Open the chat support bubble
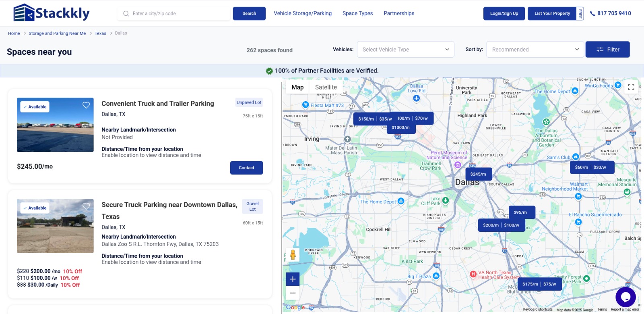644x314 pixels. click(x=625, y=297)
